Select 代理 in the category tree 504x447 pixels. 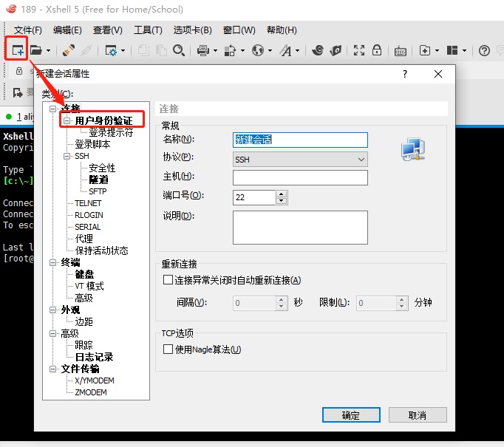click(84, 239)
